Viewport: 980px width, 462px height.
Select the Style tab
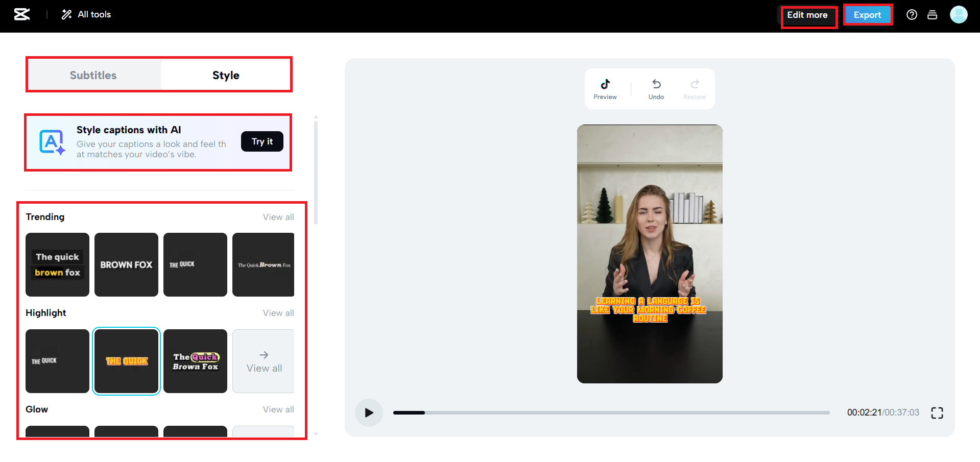coord(226,76)
